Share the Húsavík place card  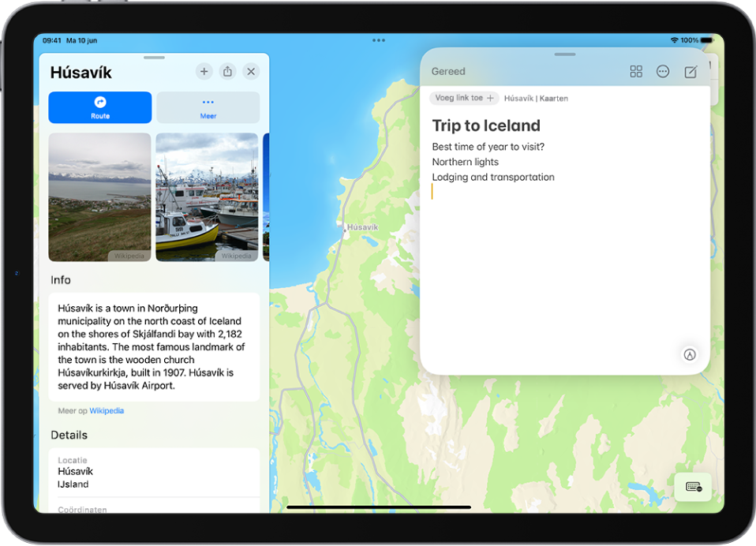pyautogui.click(x=227, y=71)
